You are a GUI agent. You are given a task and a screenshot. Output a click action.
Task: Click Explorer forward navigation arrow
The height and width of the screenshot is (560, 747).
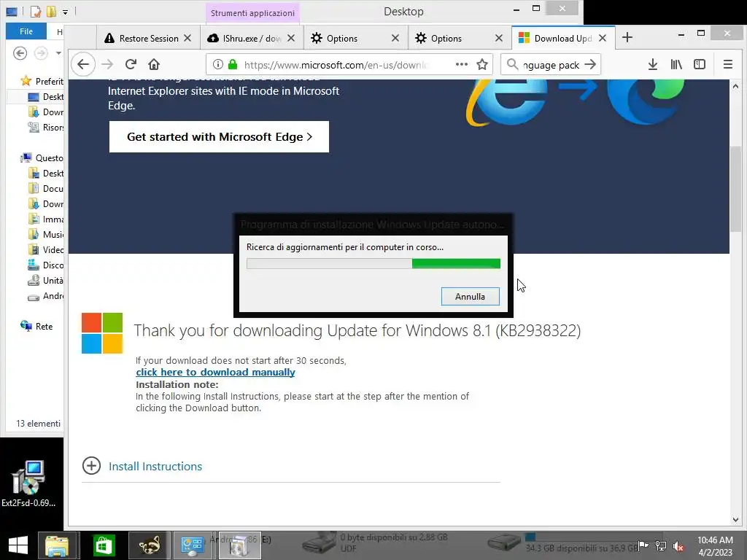[x=41, y=52]
